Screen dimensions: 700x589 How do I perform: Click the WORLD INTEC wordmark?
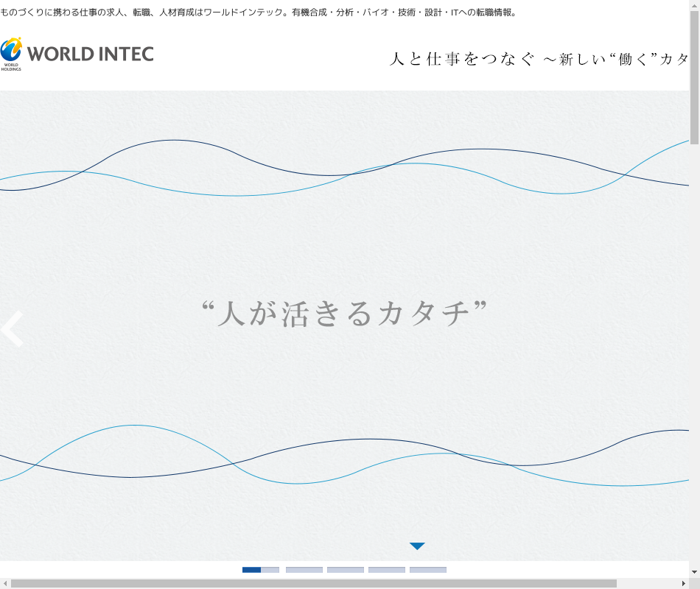(x=90, y=54)
